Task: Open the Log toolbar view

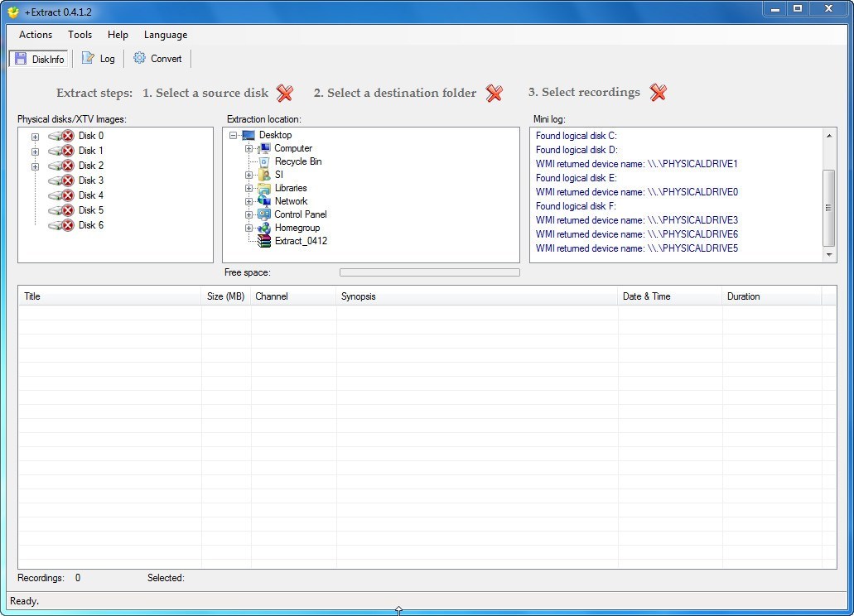Action: [98, 59]
